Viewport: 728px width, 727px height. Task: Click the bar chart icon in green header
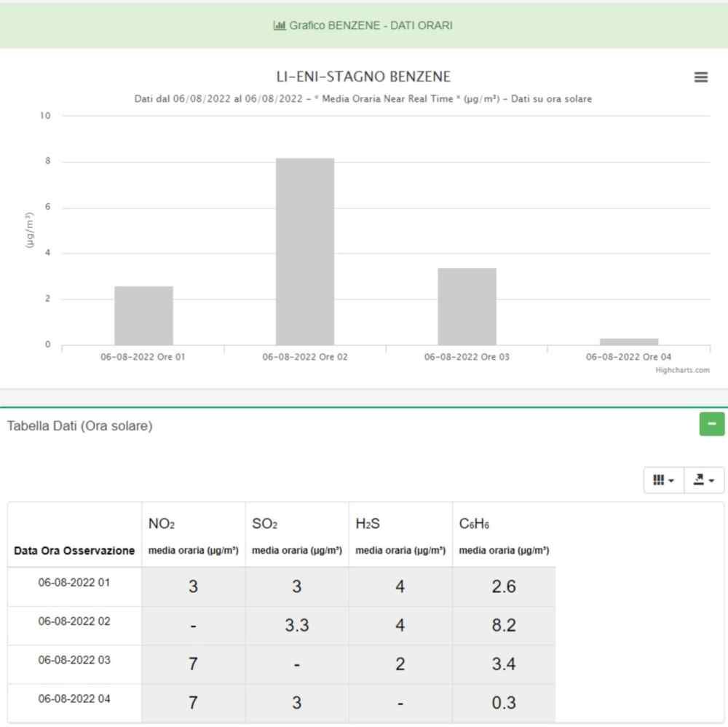(280, 25)
